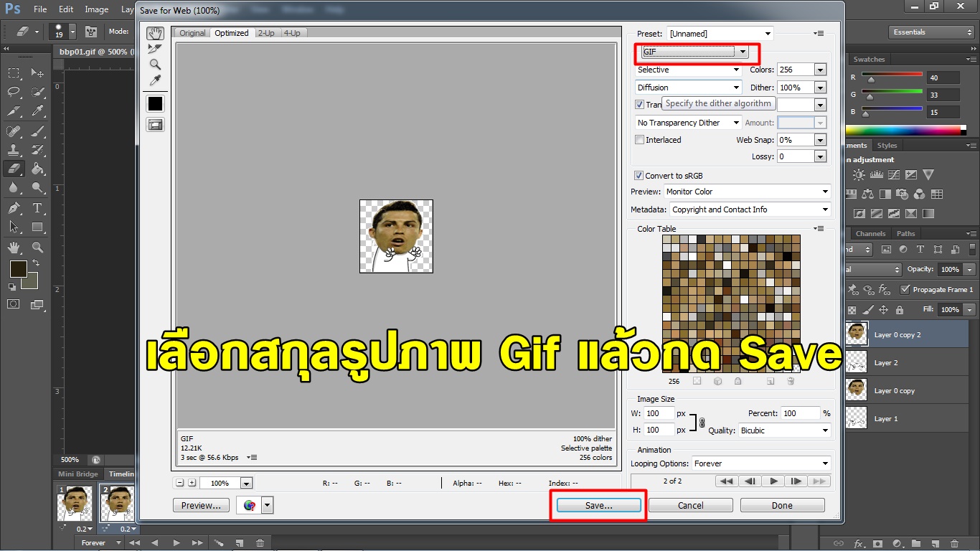Select the Move tool in Photoshop toolbar
Viewport: 980px width, 551px height.
coord(37,73)
